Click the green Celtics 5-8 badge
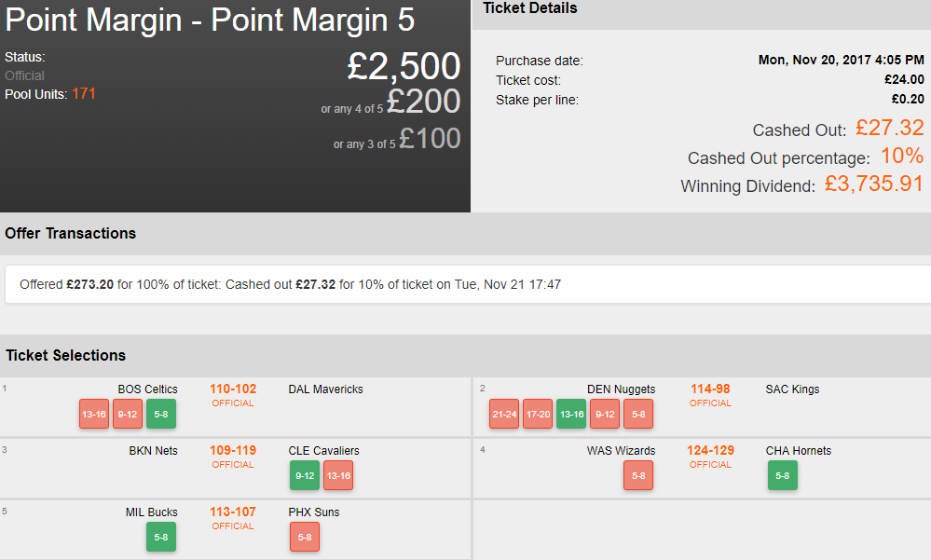Screen dimensions: 931x560 coord(161,414)
